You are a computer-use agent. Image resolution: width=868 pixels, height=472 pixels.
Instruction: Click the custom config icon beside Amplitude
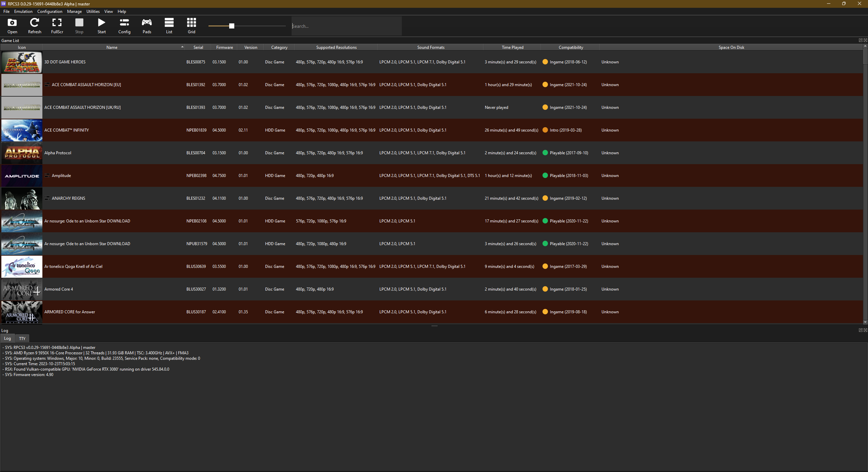pos(47,176)
